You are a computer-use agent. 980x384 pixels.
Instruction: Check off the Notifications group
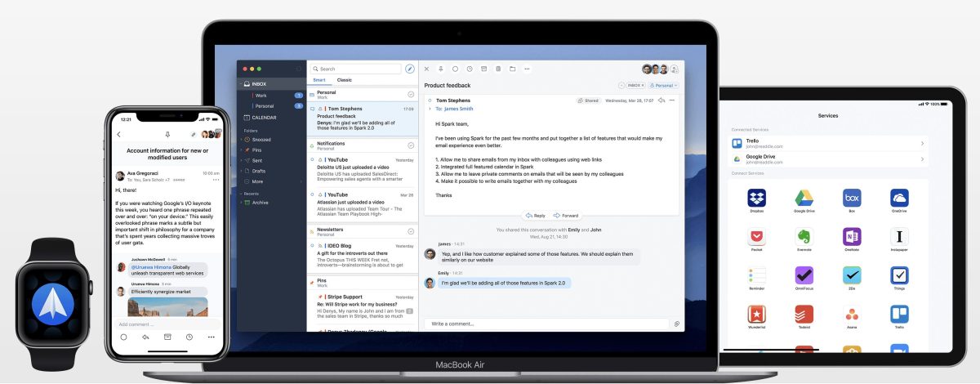pyautogui.click(x=411, y=144)
